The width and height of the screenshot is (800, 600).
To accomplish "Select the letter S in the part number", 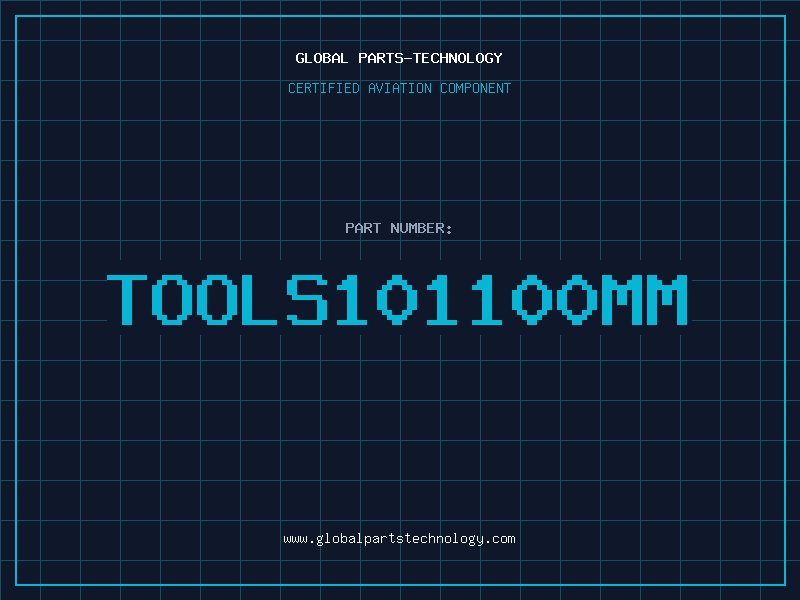I will (309, 300).
